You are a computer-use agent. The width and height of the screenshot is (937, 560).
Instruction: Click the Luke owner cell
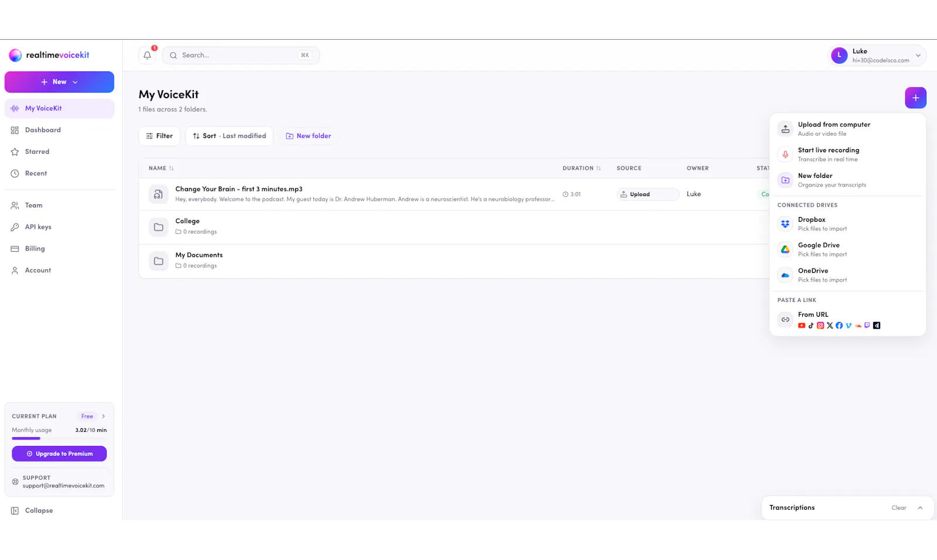pyautogui.click(x=693, y=194)
